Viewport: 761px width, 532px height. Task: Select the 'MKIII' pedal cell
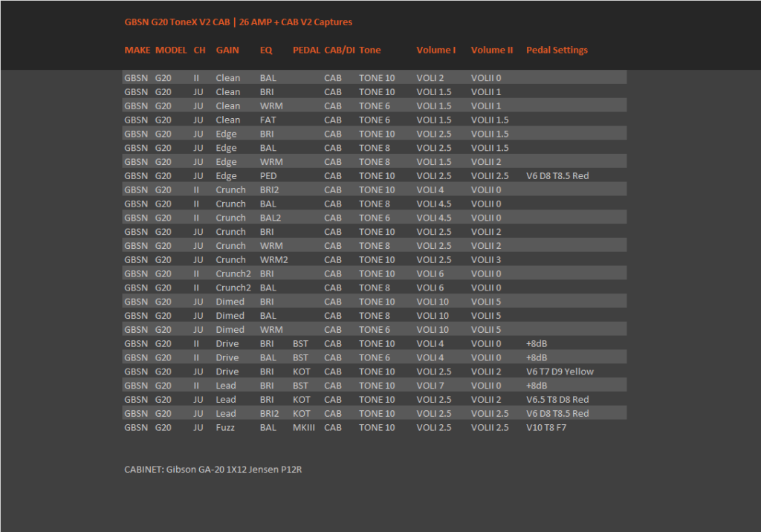304,428
